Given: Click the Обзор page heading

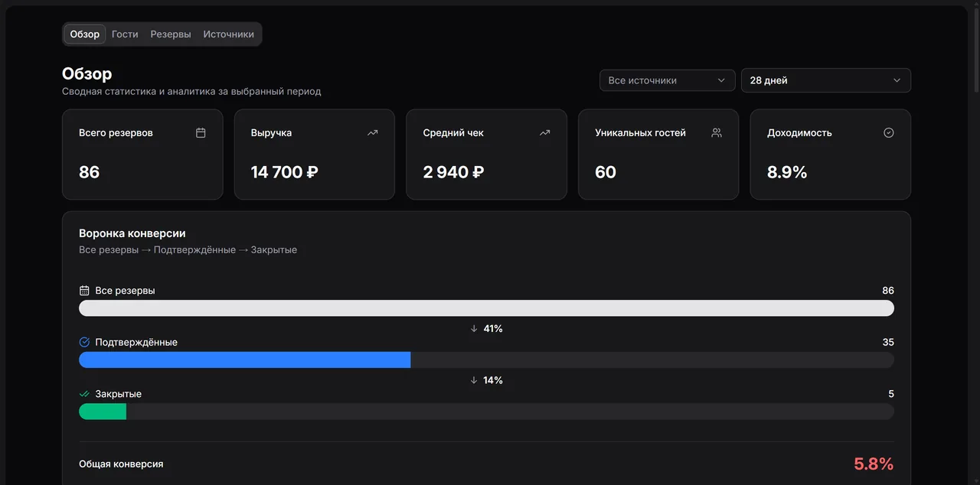Looking at the screenshot, I should (87, 73).
